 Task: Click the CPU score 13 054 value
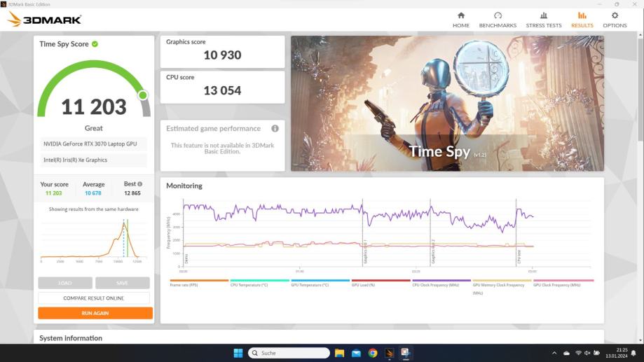pos(222,90)
